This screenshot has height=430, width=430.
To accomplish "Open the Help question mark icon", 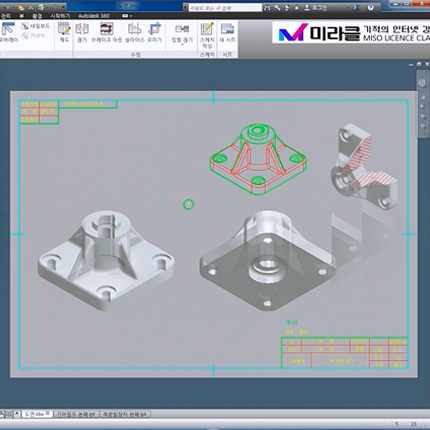I will click(370, 7).
